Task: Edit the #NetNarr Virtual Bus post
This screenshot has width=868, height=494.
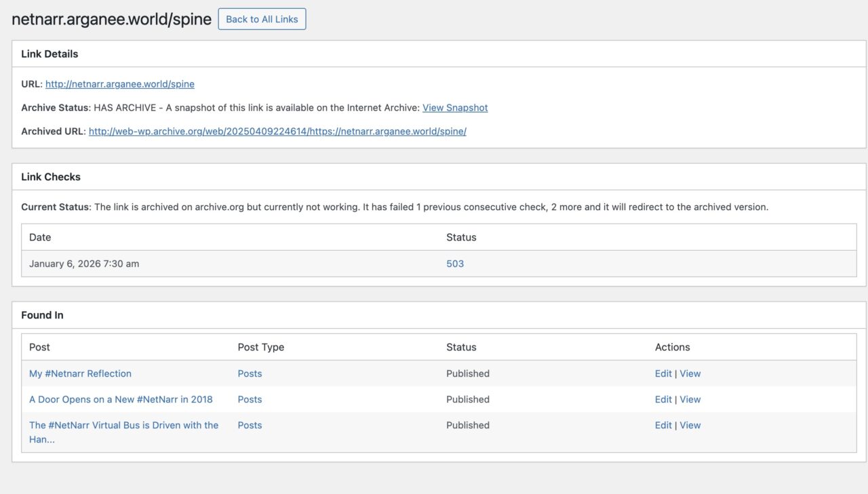Action: [663, 426]
